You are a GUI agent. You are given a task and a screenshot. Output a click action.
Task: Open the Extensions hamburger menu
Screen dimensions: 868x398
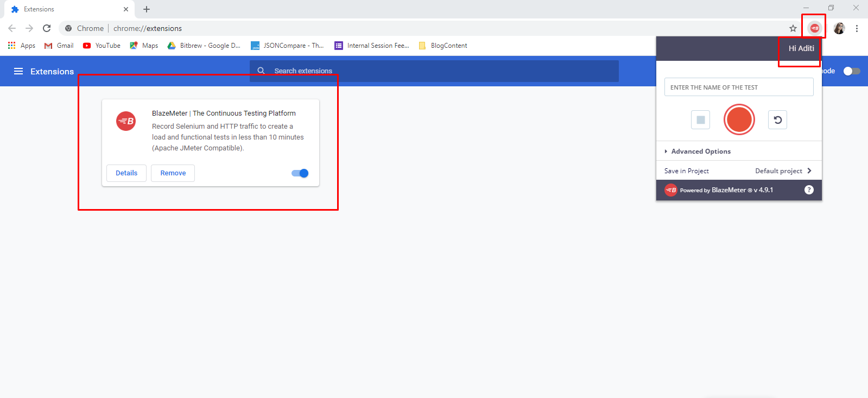[18, 71]
